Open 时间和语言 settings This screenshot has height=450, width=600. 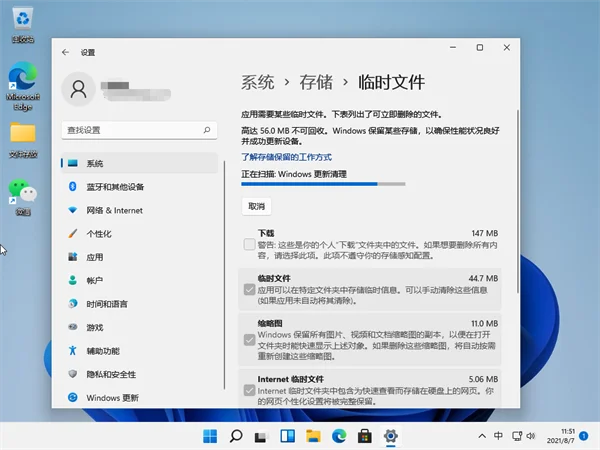click(139, 304)
